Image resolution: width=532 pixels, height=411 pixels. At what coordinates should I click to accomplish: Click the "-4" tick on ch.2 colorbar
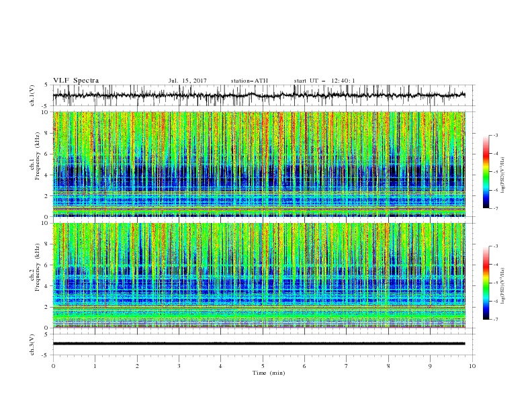pyautogui.click(x=495, y=265)
